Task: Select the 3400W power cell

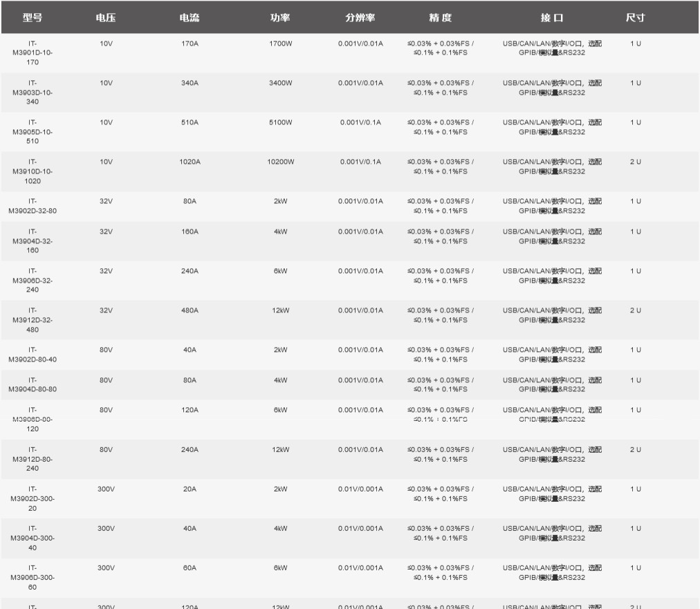Action: [280, 83]
